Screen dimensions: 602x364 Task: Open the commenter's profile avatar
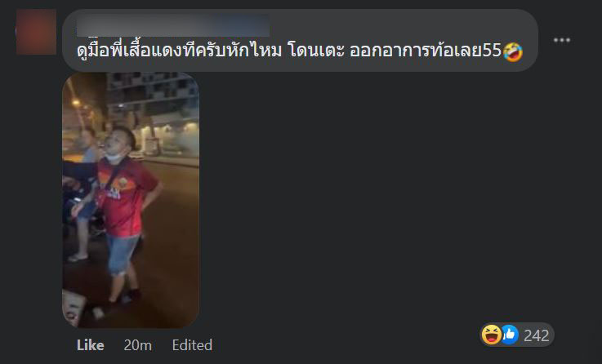pos(36,32)
